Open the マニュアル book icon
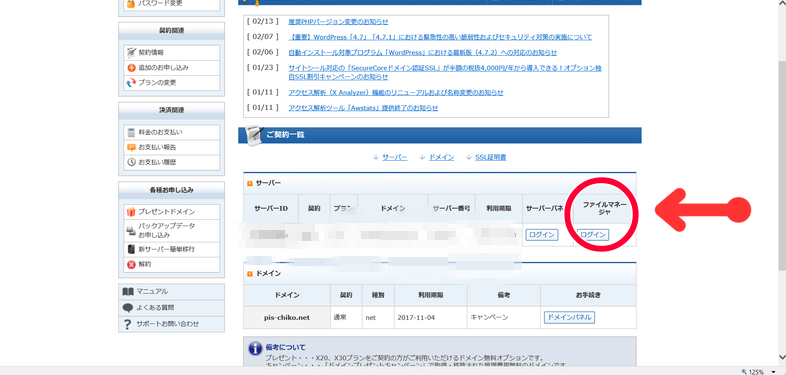786x375 pixels. (128, 291)
